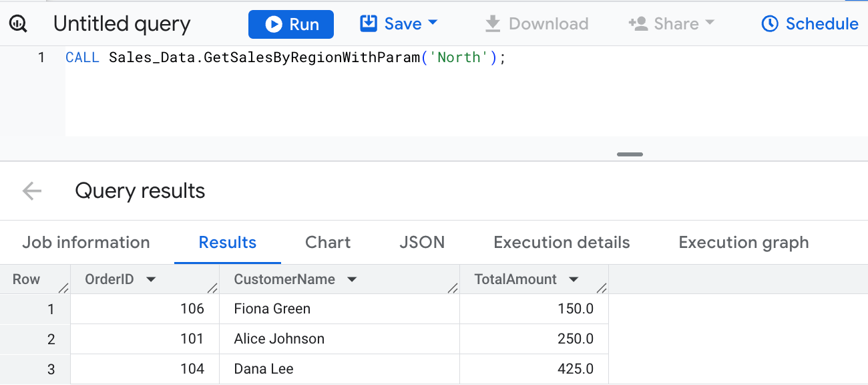Click line number 1 in editor gutter
Image resolution: width=868 pixels, height=385 pixels.
point(41,57)
